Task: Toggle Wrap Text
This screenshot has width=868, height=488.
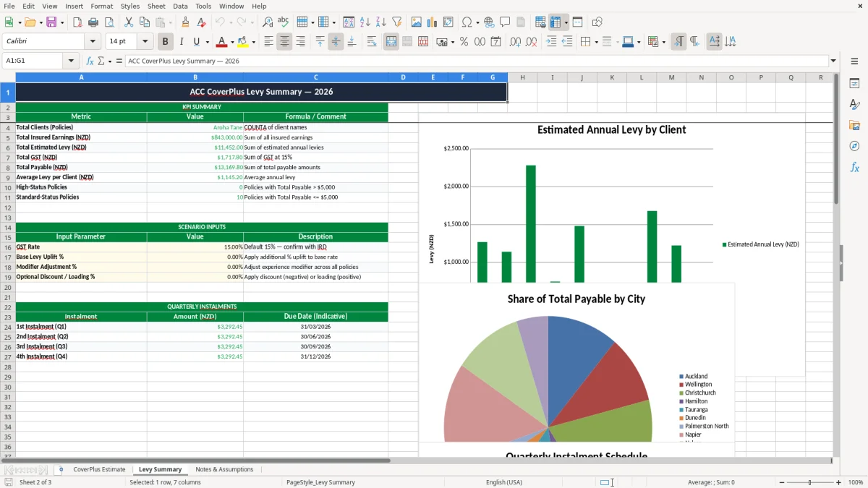Action: coord(372,42)
